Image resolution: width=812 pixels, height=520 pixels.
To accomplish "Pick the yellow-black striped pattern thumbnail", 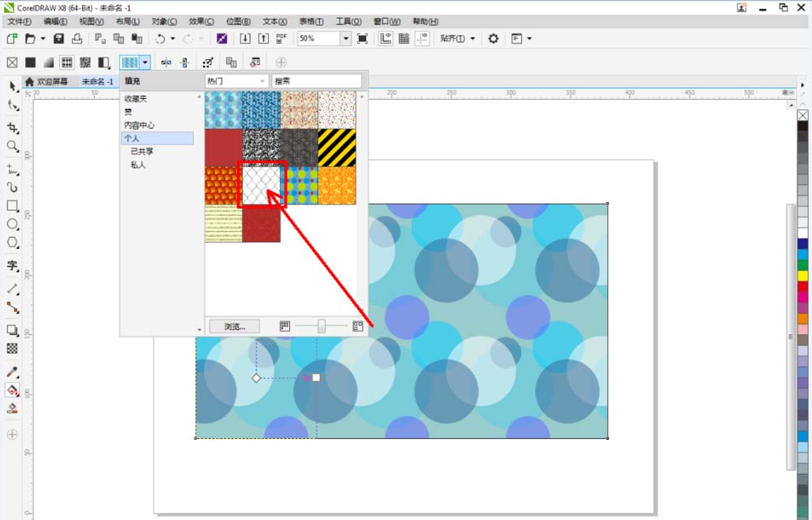I will [x=336, y=147].
